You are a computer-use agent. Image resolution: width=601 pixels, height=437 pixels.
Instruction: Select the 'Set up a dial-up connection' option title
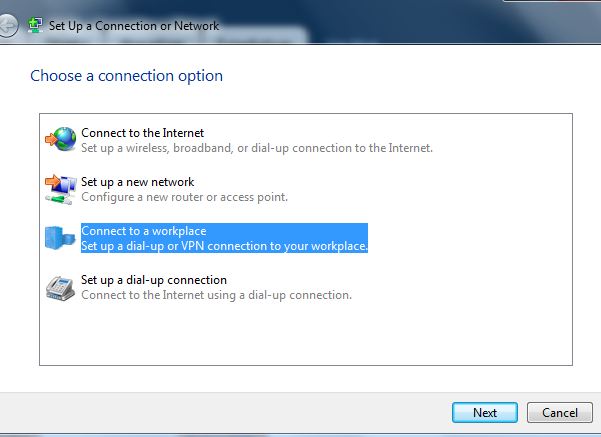click(154, 280)
